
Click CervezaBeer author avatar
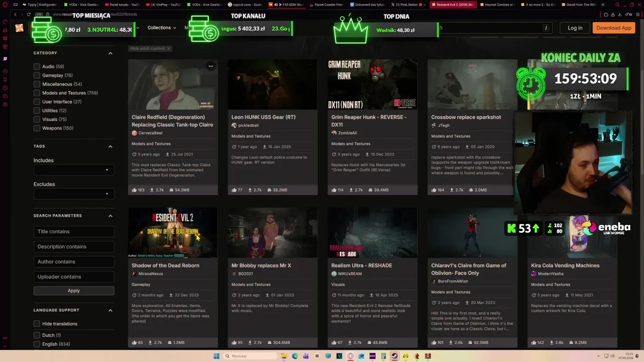[134, 133]
